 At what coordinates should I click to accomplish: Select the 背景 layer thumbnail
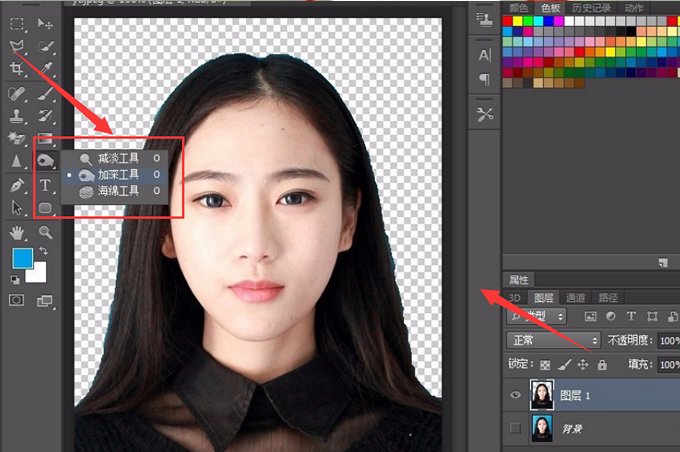point(542,429)
